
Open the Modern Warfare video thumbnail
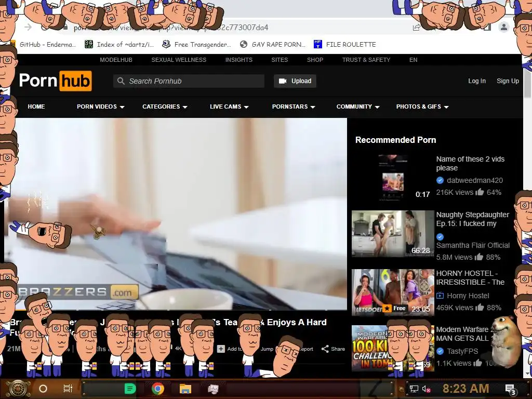[393, 348]
